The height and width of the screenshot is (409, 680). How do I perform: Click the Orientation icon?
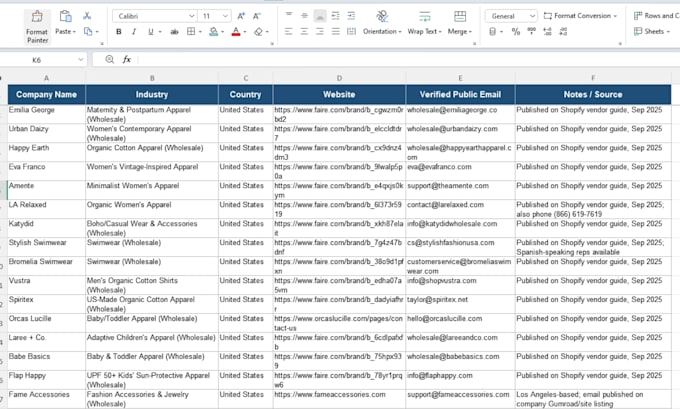[382, 16]
